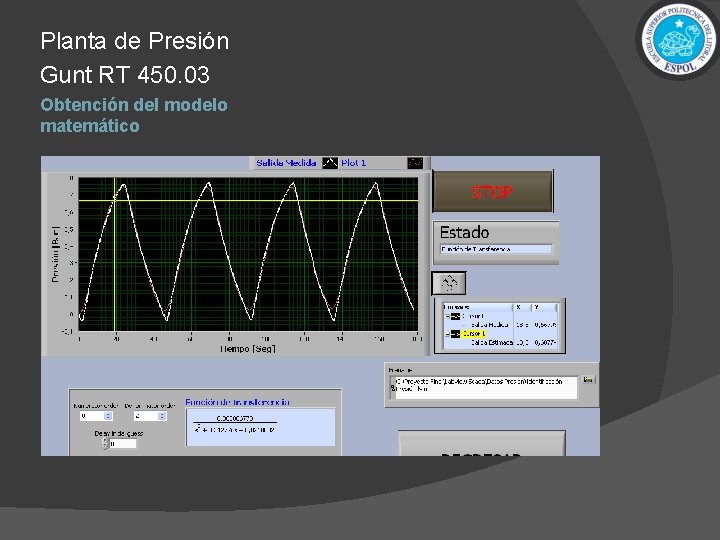Image resolution: width=720 pixels, height=540 pixels.
Task: Click the Salida Medida legend label
Action: pos(286,163)
